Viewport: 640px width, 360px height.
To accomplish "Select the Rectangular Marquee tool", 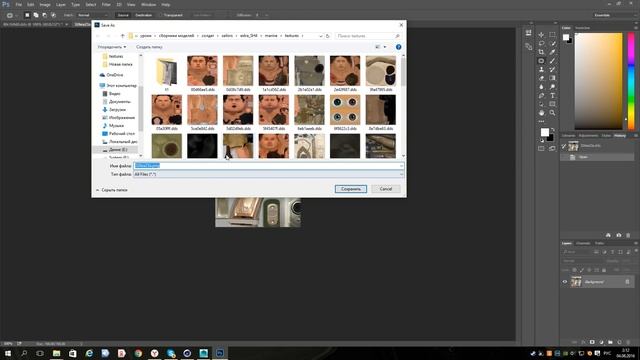I will 552,35.
